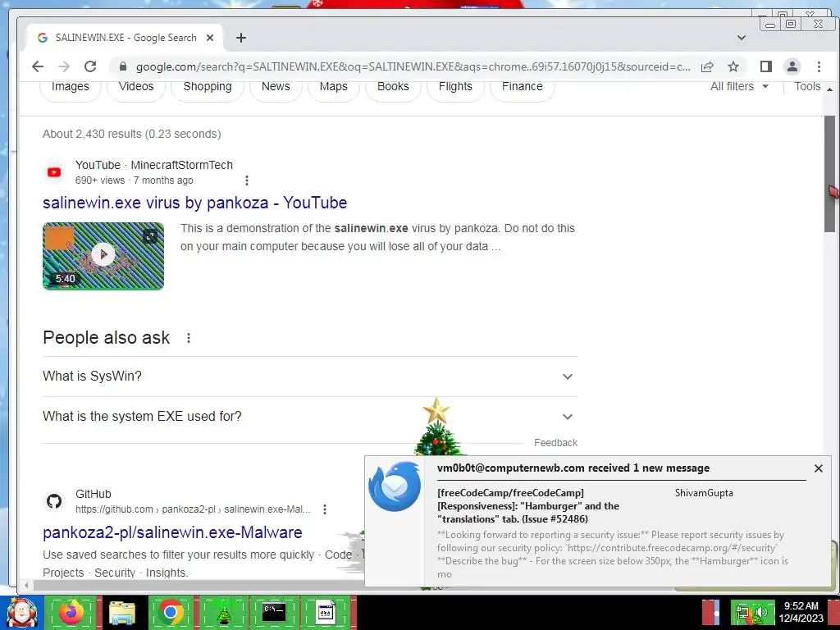Screen dimensions: 840x630
Task: Open pankoza2-pl/salinewin.exe-Malware link
Action: click(172, 532)
